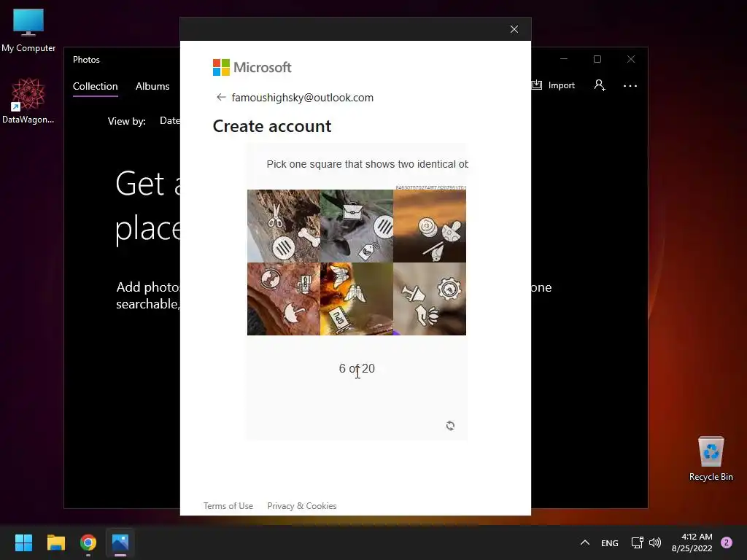747x560 pixels.
Task: Click Import in the Photos window
Action: pyautogui.click(x=554, y=85)
